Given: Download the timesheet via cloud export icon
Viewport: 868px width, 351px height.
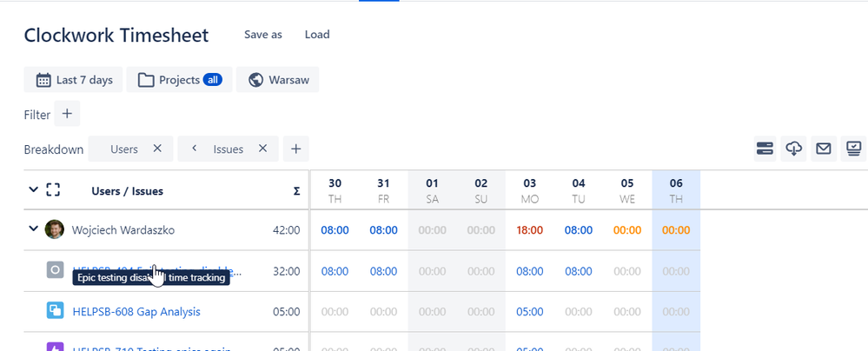Looking at the screenshot, I should point(794,149).
